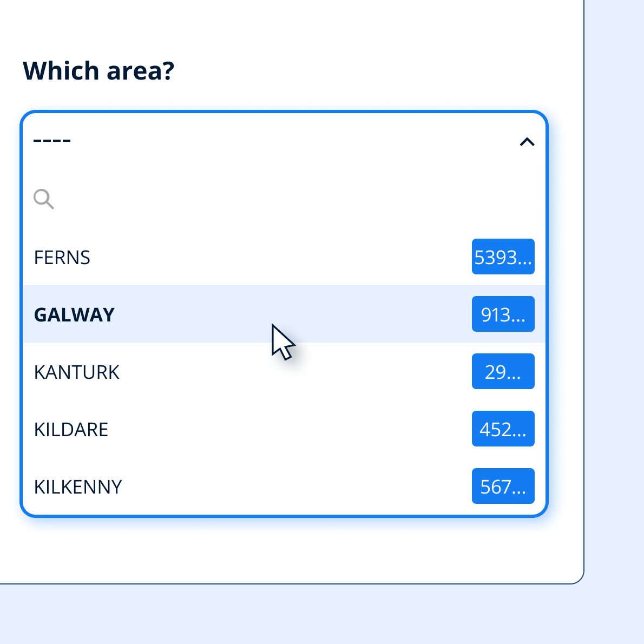644x644 pixels.
Task: Select the FERNS option
Action: tap(62, 257)
